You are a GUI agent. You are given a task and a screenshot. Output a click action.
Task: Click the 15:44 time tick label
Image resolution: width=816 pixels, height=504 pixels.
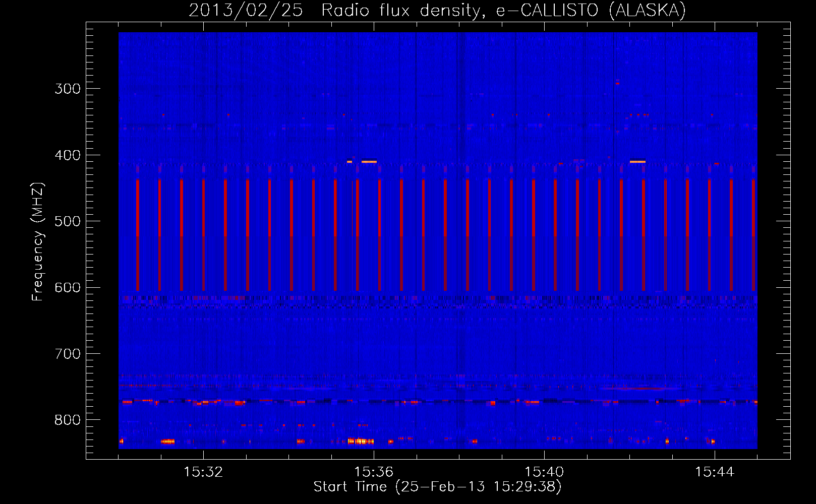[x=715, y=472]
